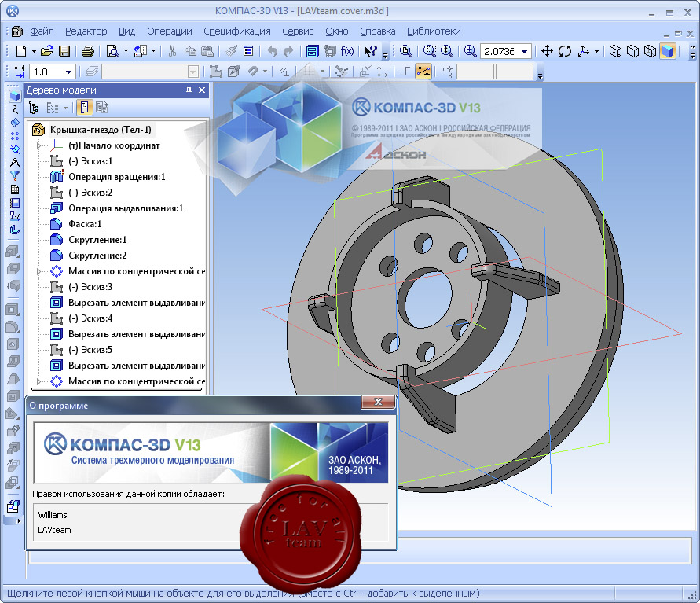
Task: Open the zoom scale 2.0736 dropdown
Action: coord(525,52)
